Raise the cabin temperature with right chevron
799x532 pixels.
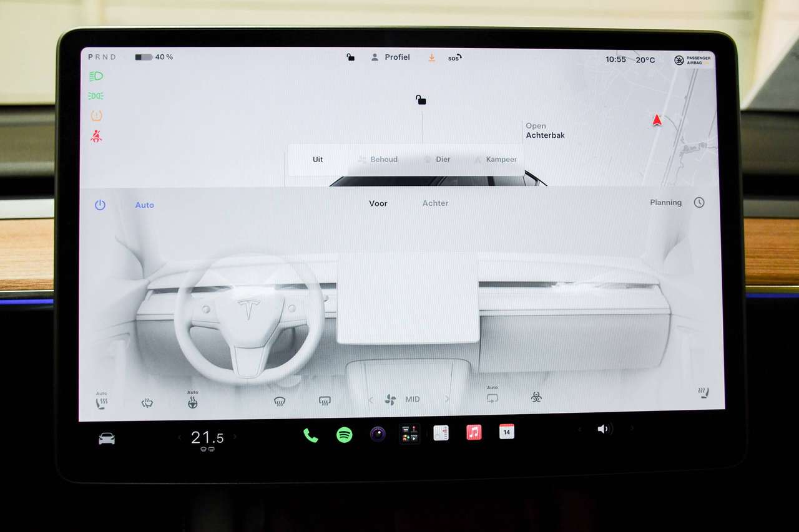coord(235,437)
